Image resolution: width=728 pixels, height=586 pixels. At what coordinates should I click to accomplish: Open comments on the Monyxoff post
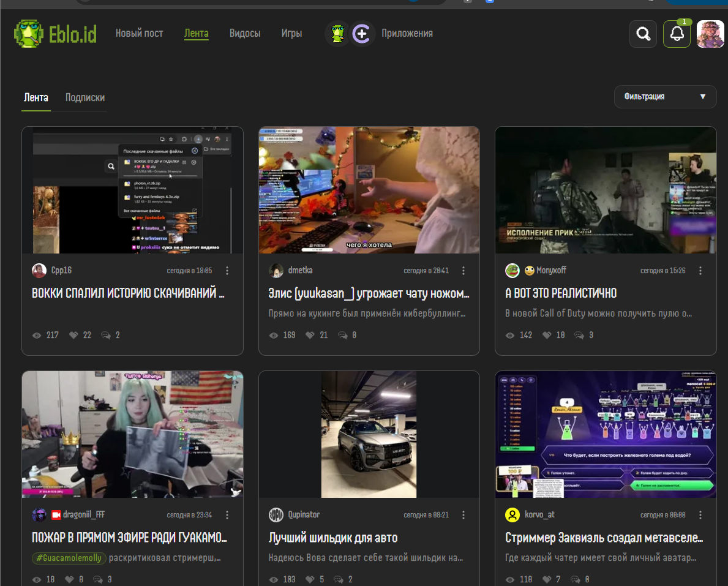(579, 335)
